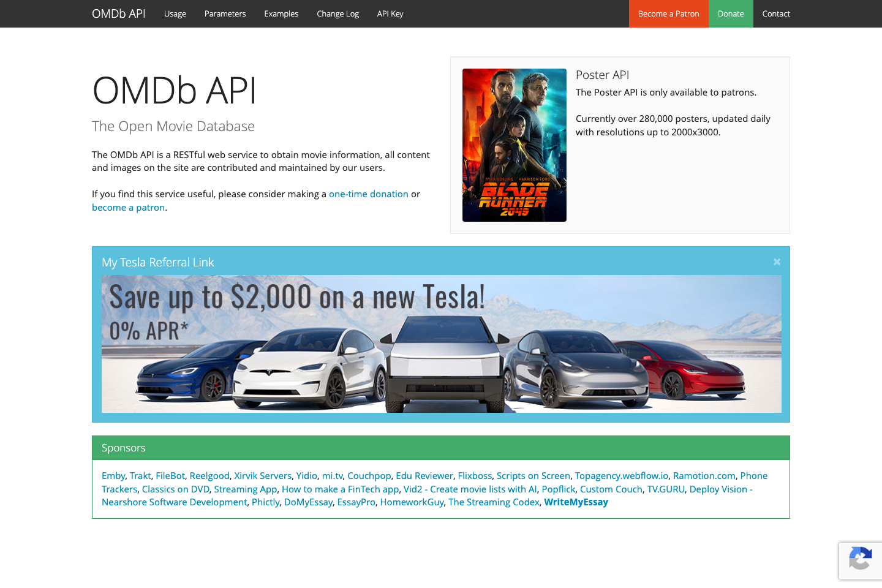This screenshot has width=882, height=588.
Task: Open the Usage menu item
Action: coord(175,13)
